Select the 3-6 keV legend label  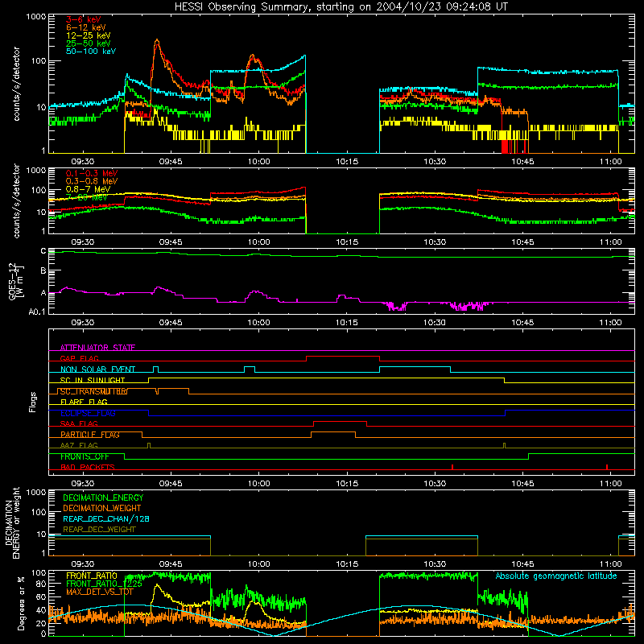click(x=84, y=19)
